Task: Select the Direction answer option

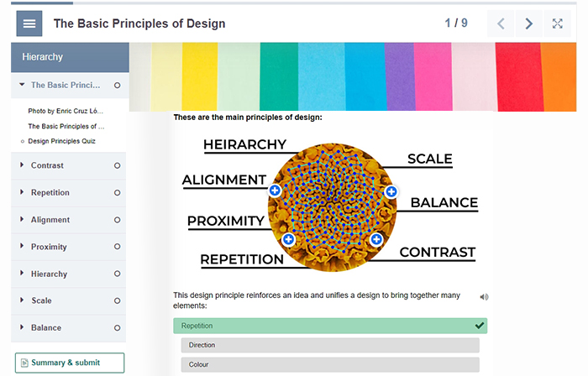Action: (329, 345)
